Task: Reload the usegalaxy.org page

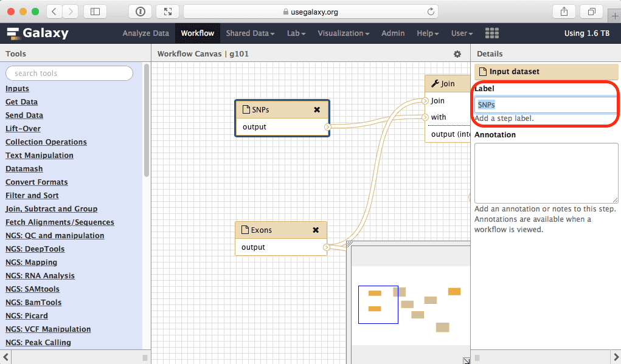Action: click(431, 12)
